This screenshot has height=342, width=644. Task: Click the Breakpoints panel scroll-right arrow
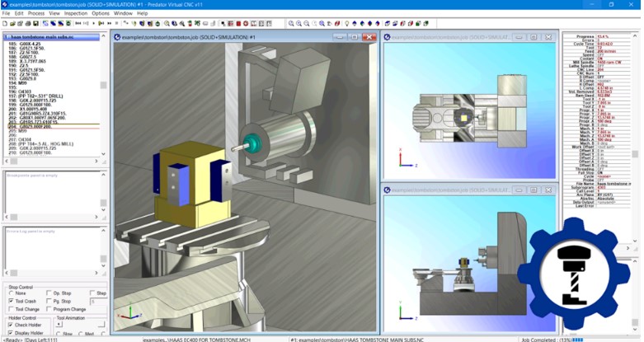[x=96, y=217]
